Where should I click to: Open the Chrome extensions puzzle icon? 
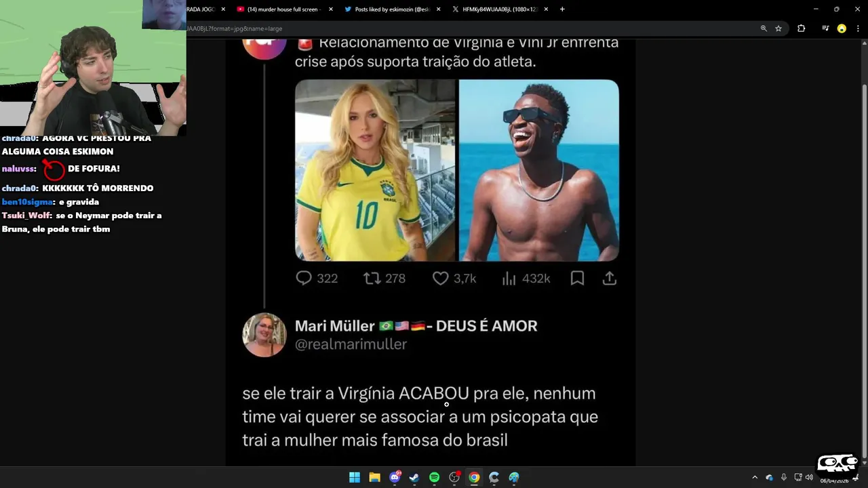tap(801, 28)
